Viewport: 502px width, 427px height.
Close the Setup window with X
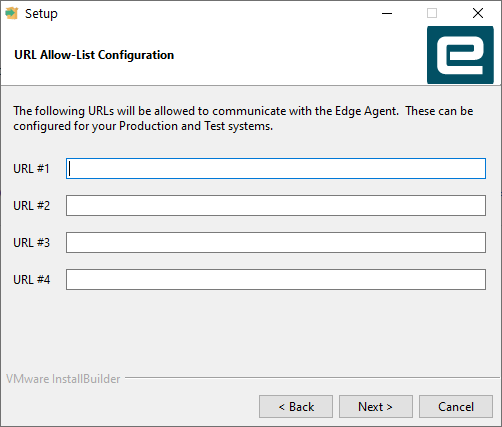[478, 13]
